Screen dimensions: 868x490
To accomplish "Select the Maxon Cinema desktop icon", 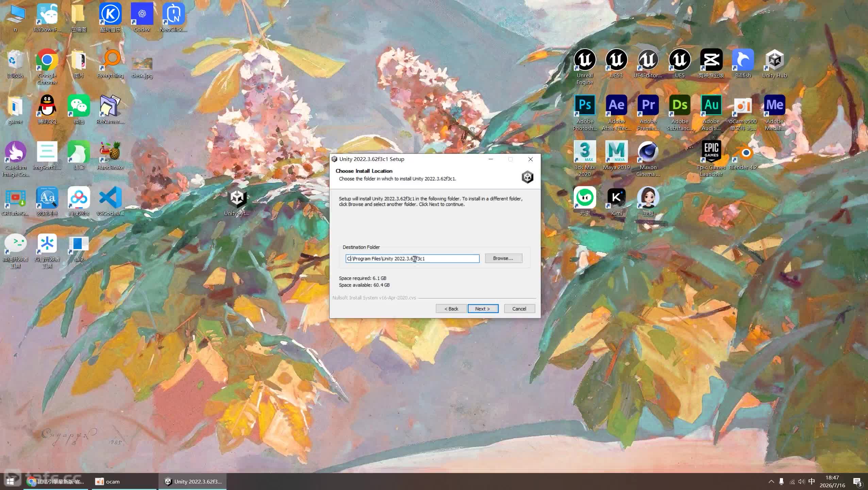I will (648, 159).
